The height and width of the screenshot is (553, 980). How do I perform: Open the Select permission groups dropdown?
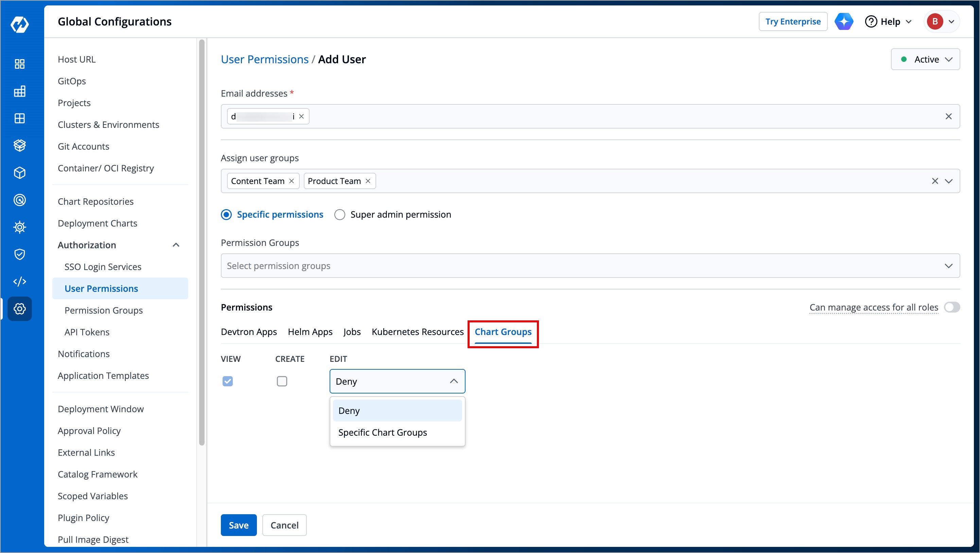[590, 266]
